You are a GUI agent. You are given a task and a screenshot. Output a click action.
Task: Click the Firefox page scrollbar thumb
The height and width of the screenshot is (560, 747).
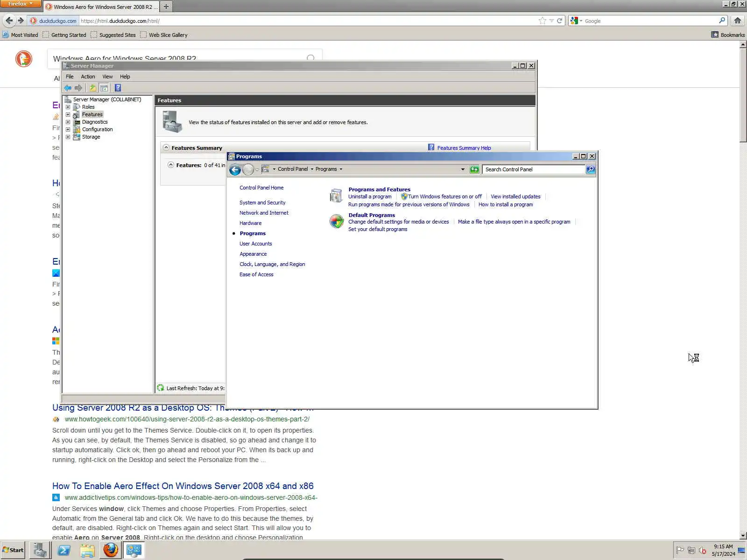[x=743, y=95]
